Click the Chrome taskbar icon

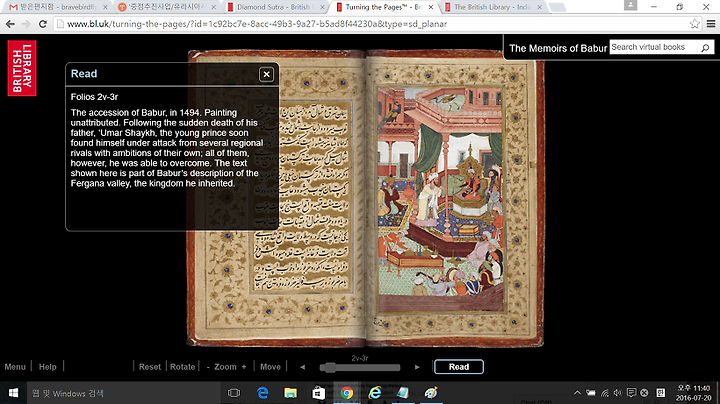click(347, 393)
